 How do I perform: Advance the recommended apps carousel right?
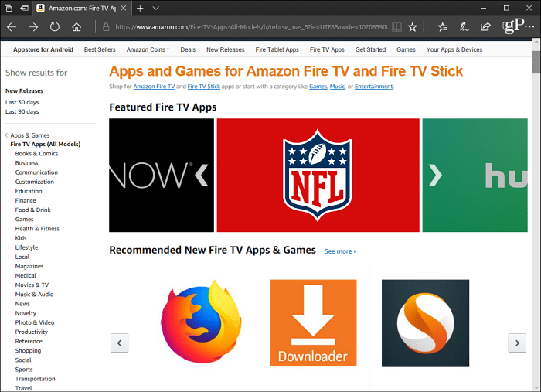click(x=517, y=343)
